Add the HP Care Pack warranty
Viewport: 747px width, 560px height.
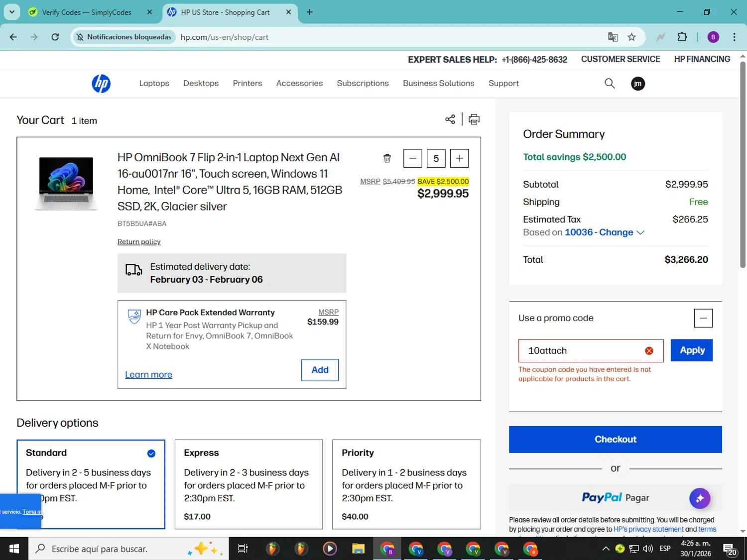(320, 370)
